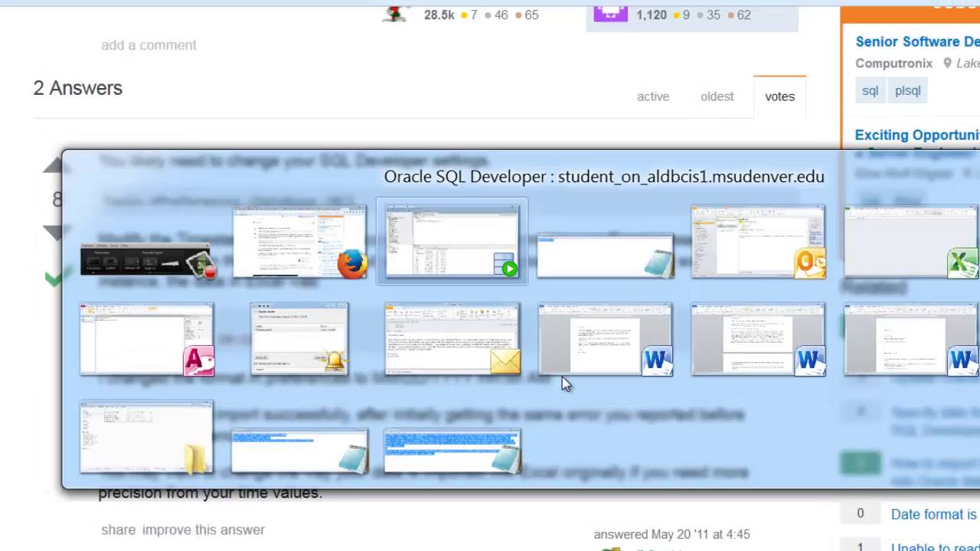Switch to the open email message with envelope icon
Viewport: 980px width, 551px height.
[452, 339]
